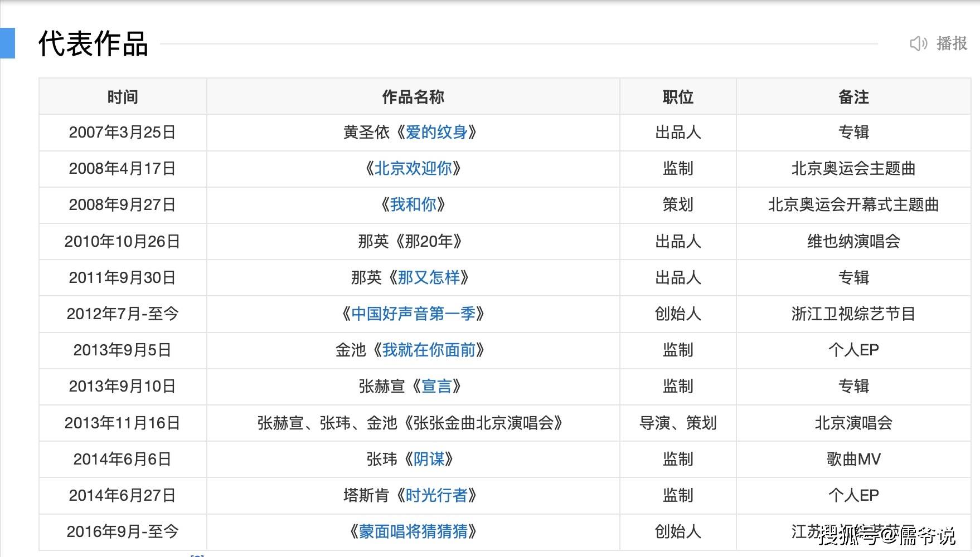Open the 阴谋 song link
The image size is (980, 557).
coord(429,459)
